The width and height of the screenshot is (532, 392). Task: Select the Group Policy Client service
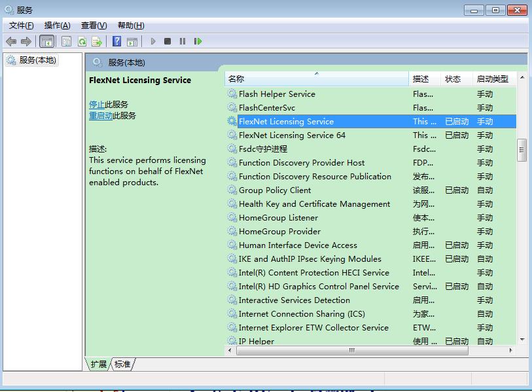[275, 190]
